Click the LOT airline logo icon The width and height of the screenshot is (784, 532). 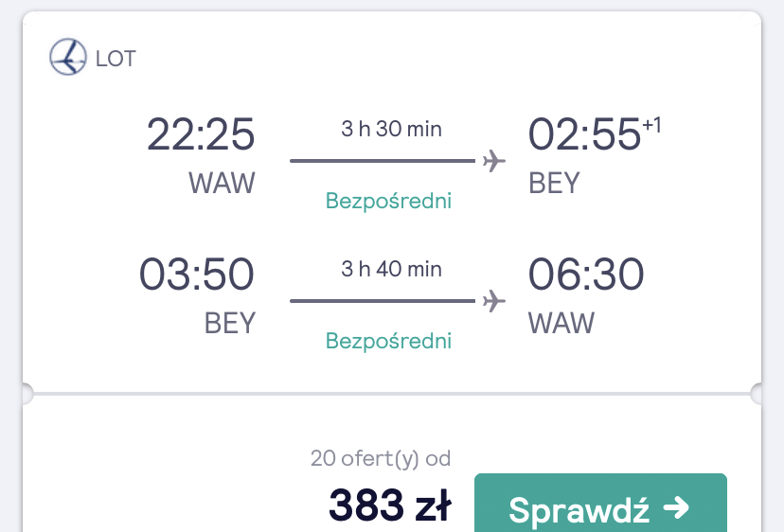click(68, 57)
